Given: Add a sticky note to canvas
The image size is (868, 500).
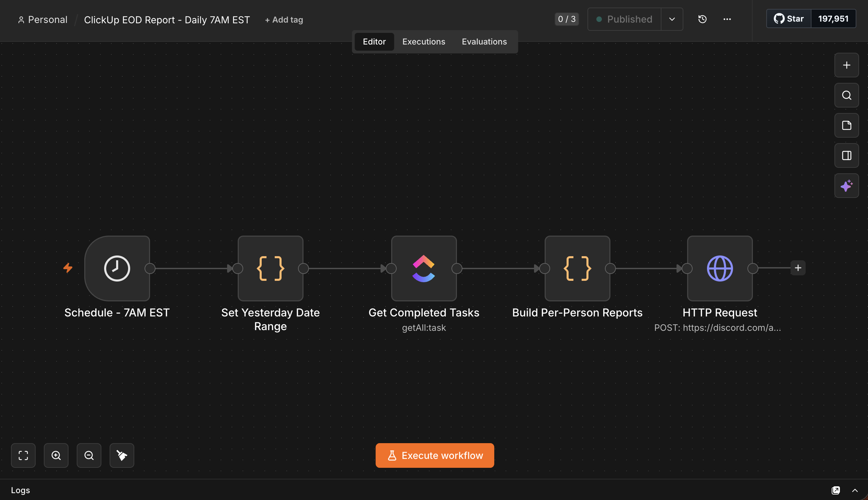Looking at the screenshot, I should point(846,125).
